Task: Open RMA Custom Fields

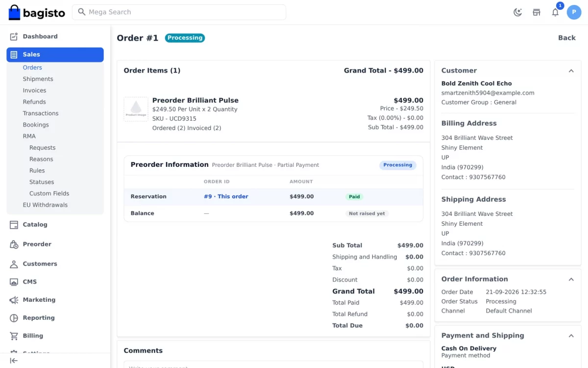Action: click(x=49, y=193)
